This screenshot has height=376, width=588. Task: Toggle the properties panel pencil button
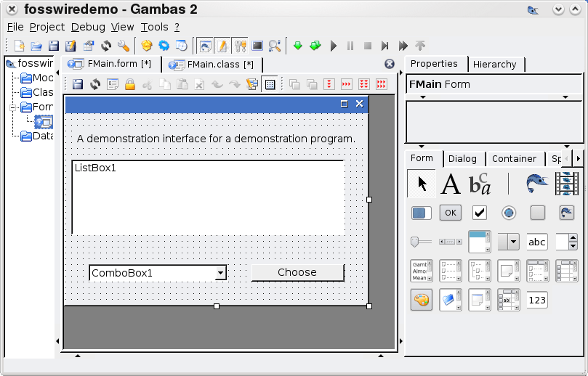222,46
